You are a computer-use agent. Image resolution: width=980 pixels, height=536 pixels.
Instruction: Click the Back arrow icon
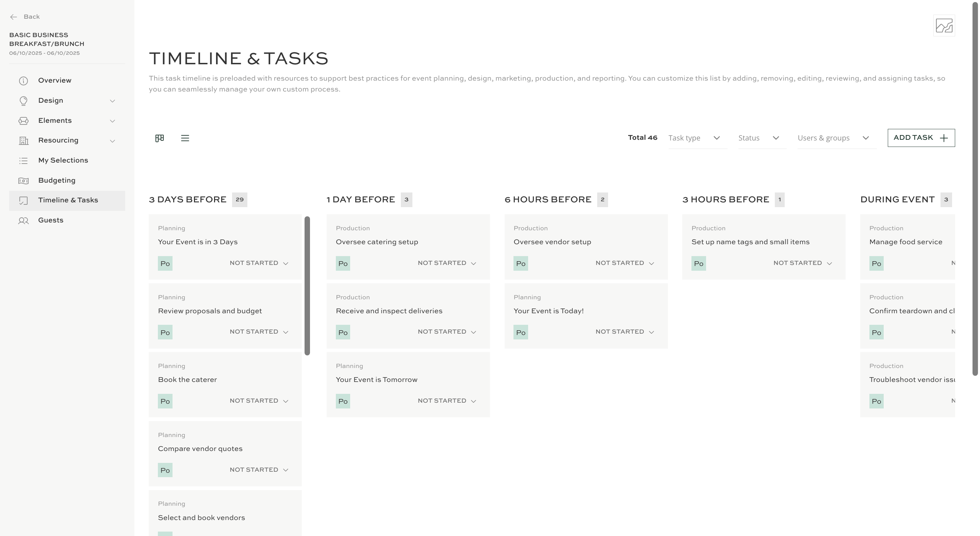(x=14, y=17)
